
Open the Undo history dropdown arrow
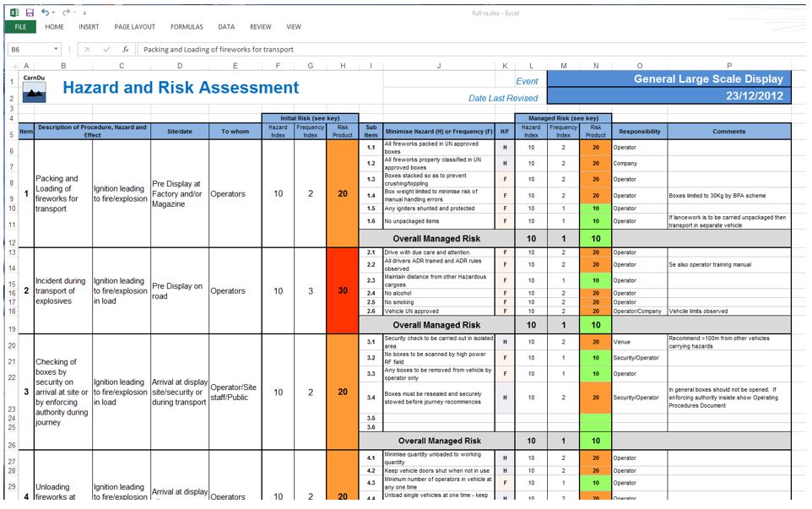(x=54, y=13)
